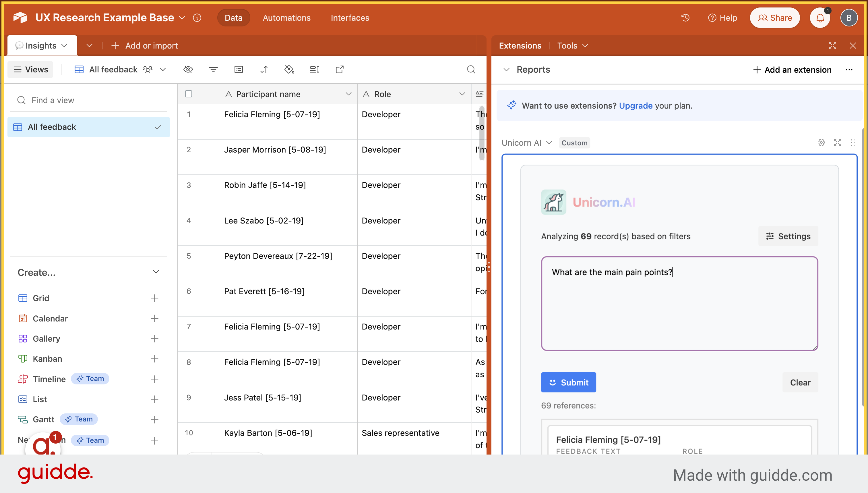Open Unicorn AI extension settings gear
Viewport: 868px width, 493px height.
[x=821, y=142]
